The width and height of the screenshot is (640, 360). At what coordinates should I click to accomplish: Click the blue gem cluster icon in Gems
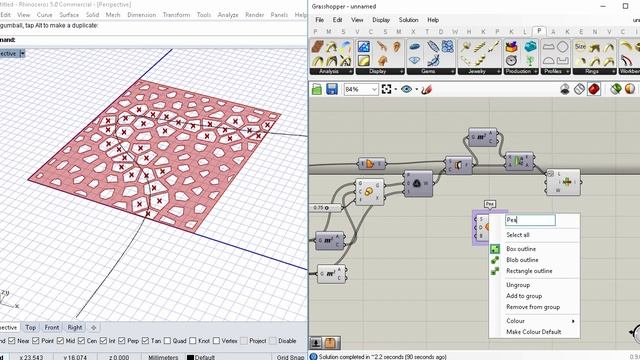click(x=448, y=47)
